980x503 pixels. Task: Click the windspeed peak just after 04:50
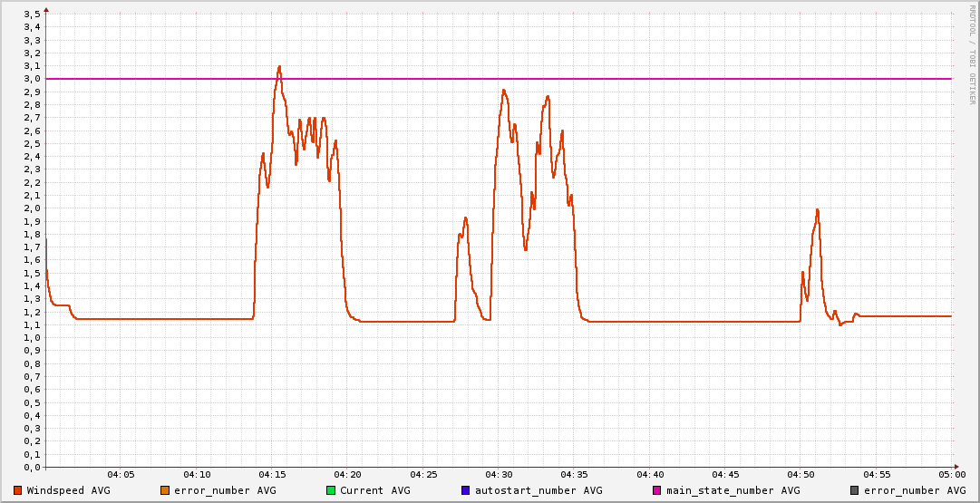tap(817, 210)
